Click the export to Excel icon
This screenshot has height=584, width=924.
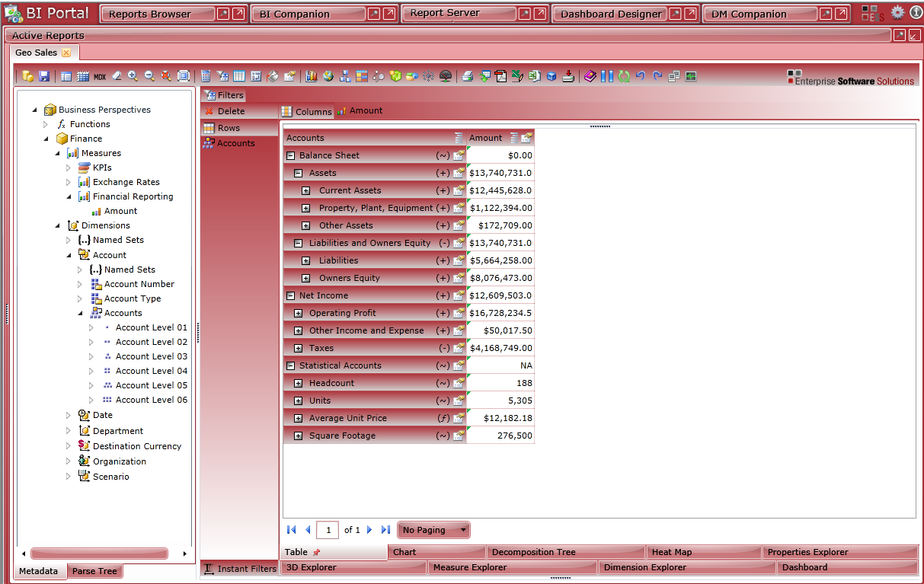point(534,76)
